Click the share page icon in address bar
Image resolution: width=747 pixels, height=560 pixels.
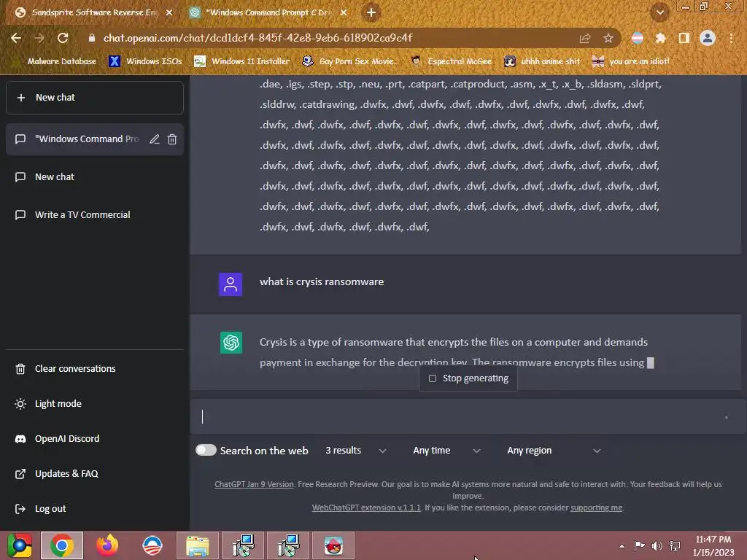(x=585, y=38)
